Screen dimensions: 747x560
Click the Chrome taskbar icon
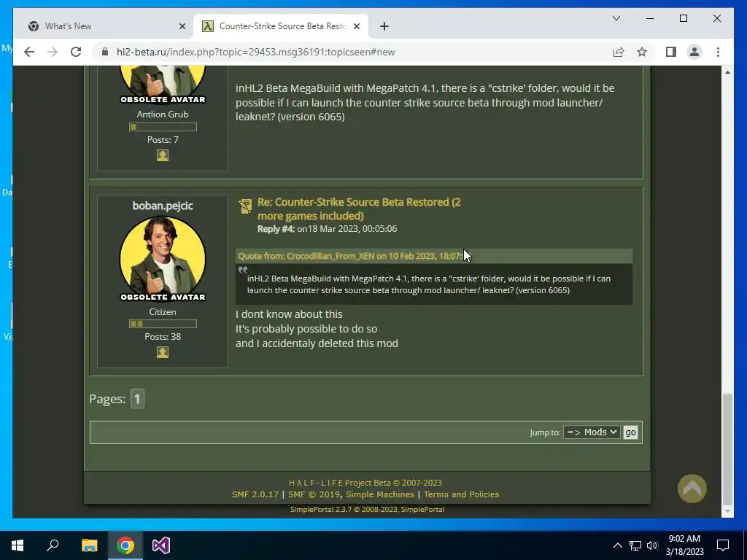point(125,545)
